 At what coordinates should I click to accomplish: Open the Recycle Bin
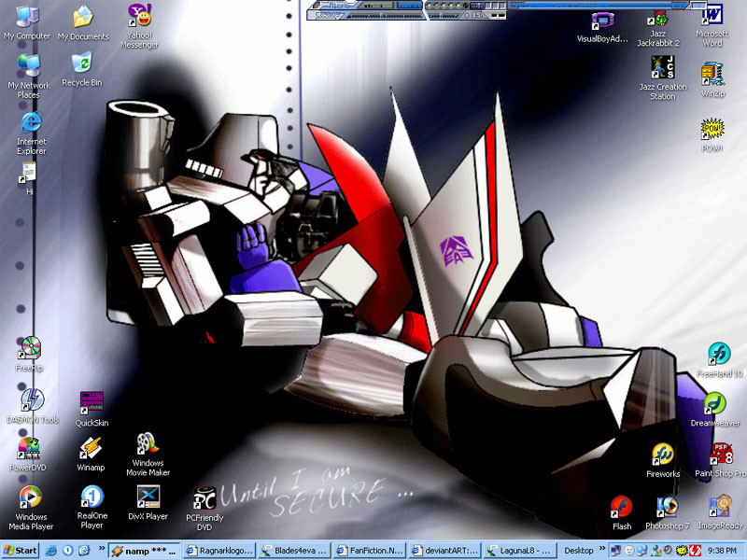point(82,70)
